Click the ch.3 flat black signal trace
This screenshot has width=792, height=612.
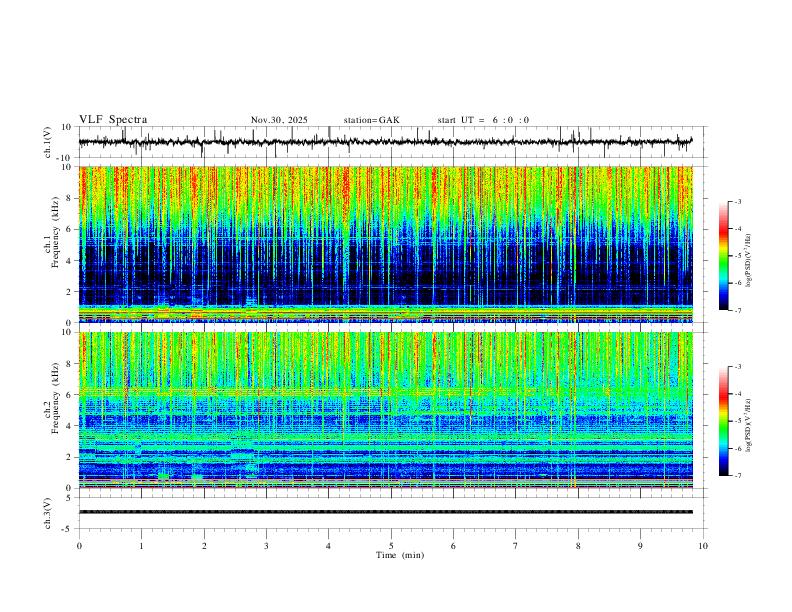point(385,512)
